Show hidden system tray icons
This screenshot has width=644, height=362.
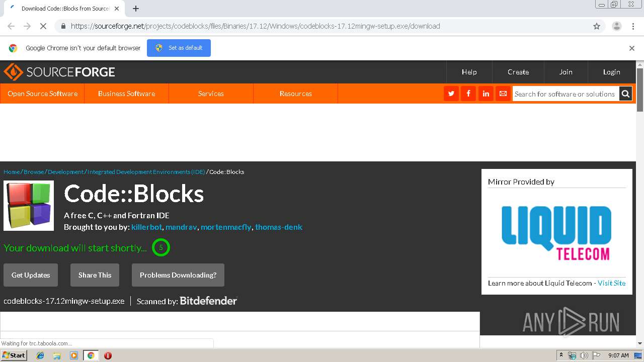point(561,355)
